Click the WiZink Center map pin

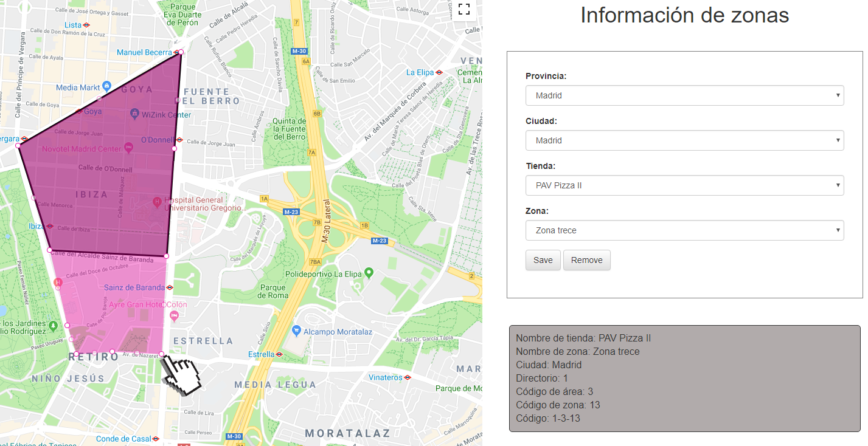point(134,114)
